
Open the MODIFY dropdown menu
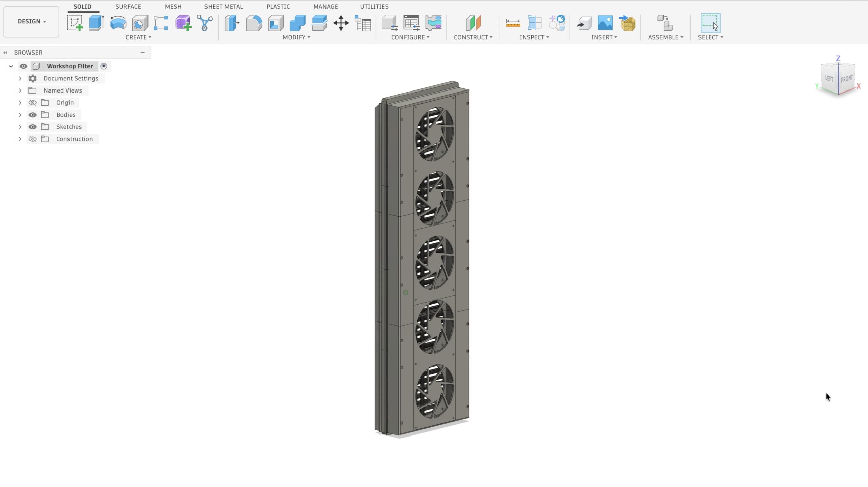point(297,37)
